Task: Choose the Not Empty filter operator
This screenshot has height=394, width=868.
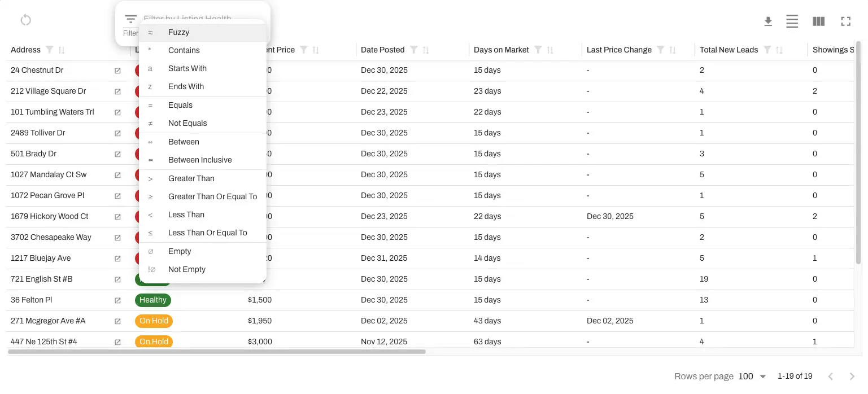Action: pyautogui.click(x=186, y=269)
